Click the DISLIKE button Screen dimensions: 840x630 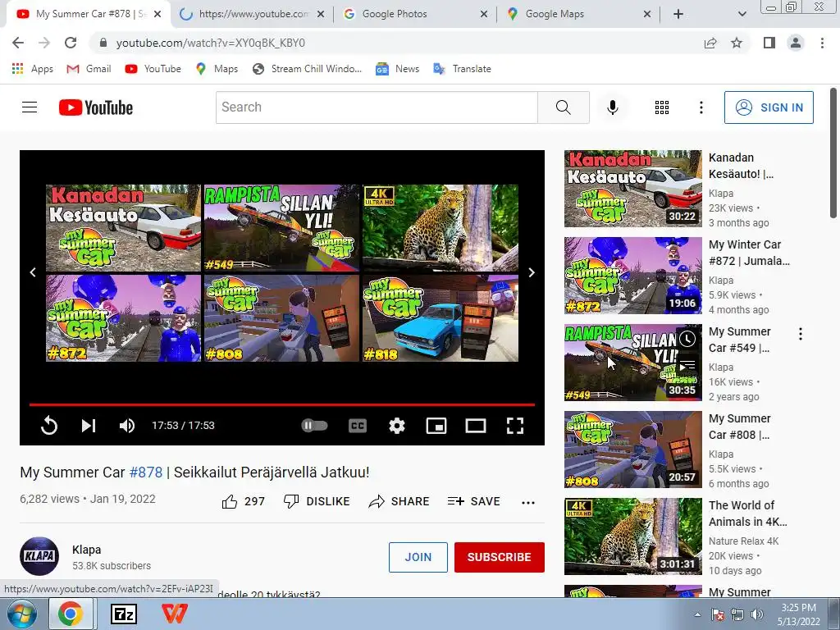[317, 501]
